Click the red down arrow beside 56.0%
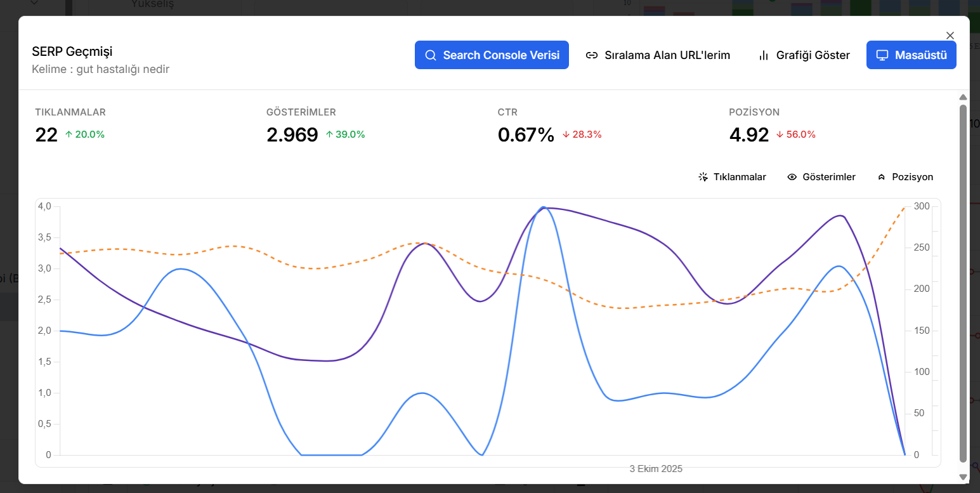Image resolution: width=980 pixels, height=493 pixels. (780, 135)
